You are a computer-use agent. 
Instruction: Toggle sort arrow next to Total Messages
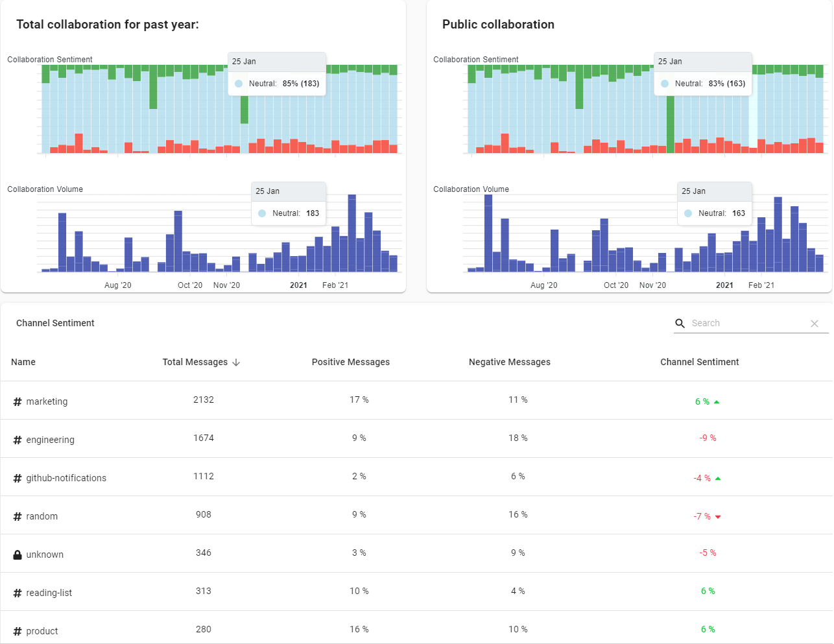[236, 363]
